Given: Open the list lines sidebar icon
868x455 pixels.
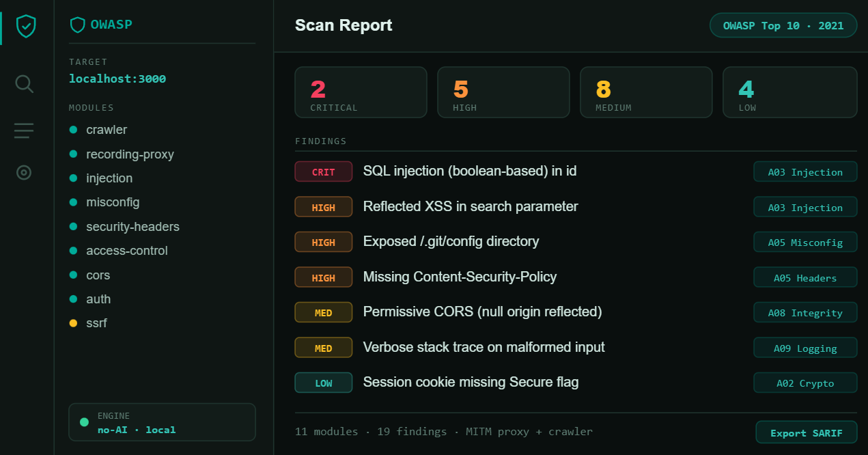Looking at the screenshot, I should [x=24, y=130].
